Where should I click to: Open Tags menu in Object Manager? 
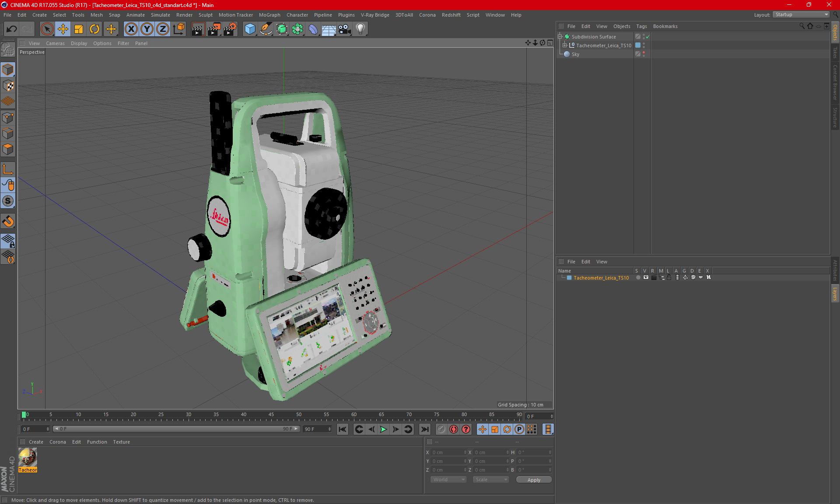[x=641, y=26]
